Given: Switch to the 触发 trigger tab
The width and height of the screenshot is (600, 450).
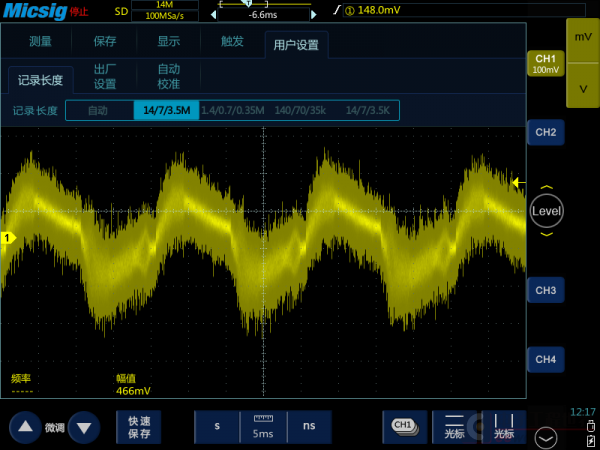Looking at the screenshot, I should [x=232, y=41].
